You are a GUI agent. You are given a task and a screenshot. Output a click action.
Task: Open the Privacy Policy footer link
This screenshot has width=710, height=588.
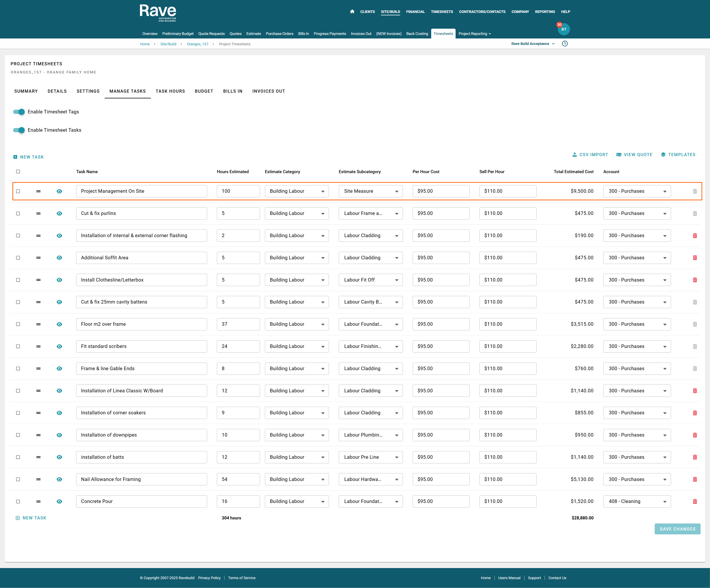pyautogui.click(x=209, y=578)
